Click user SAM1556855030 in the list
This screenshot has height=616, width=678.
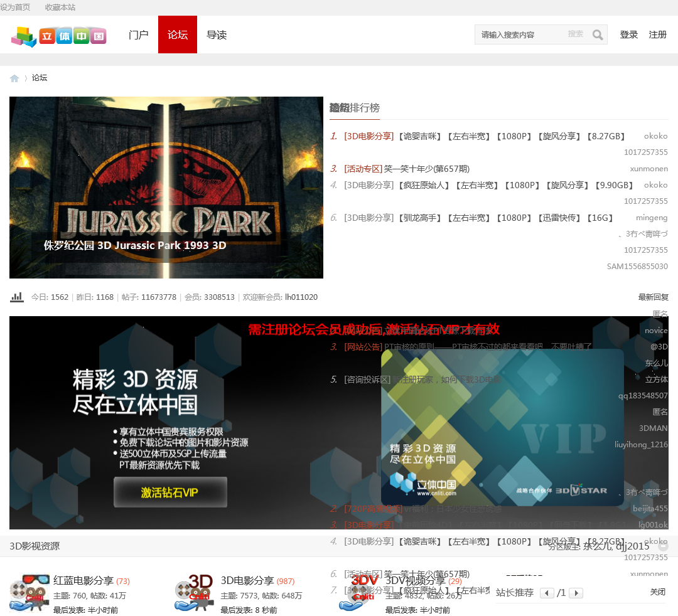click(637, 267)
